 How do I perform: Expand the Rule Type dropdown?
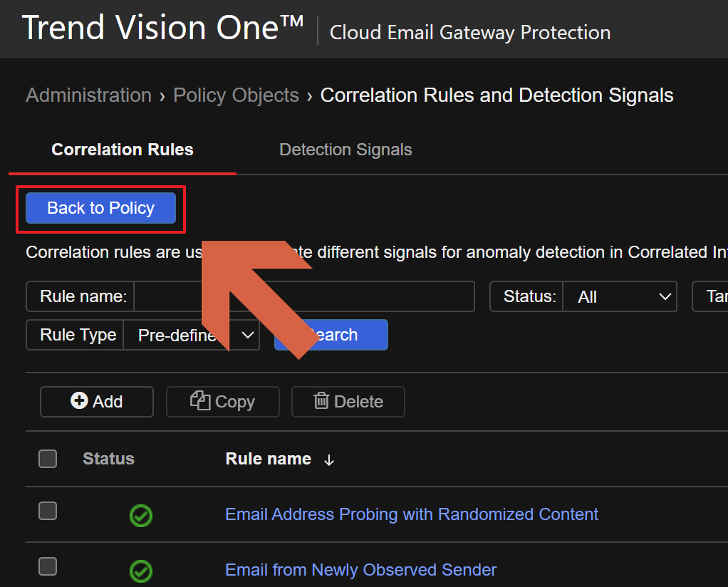191,335
